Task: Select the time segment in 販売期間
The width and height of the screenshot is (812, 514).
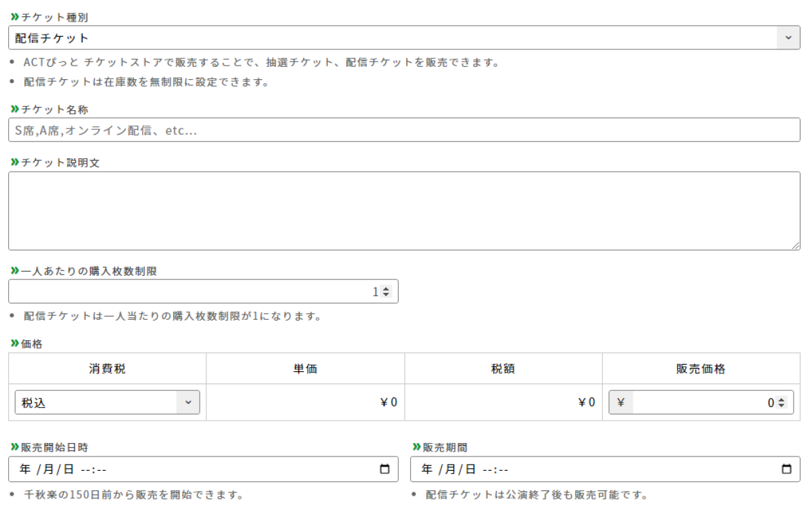Action: tap(495, 469)
